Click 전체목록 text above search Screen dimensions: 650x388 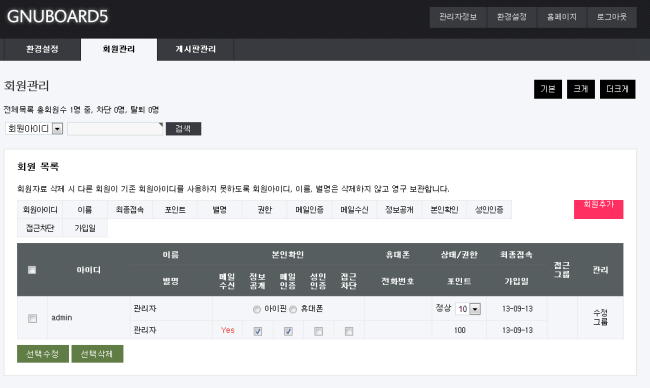tap(18, 110)
